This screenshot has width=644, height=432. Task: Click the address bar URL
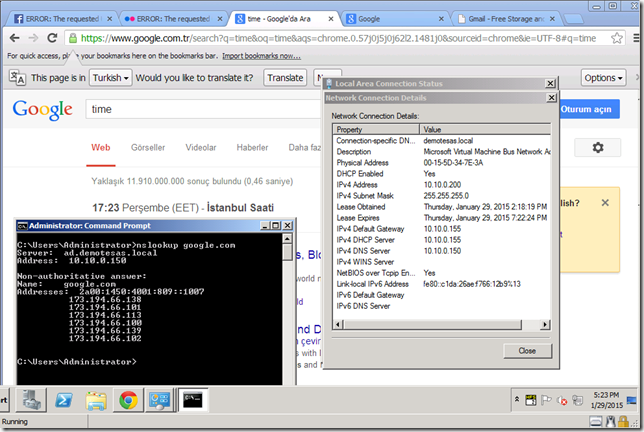click(x=338, y=38)
